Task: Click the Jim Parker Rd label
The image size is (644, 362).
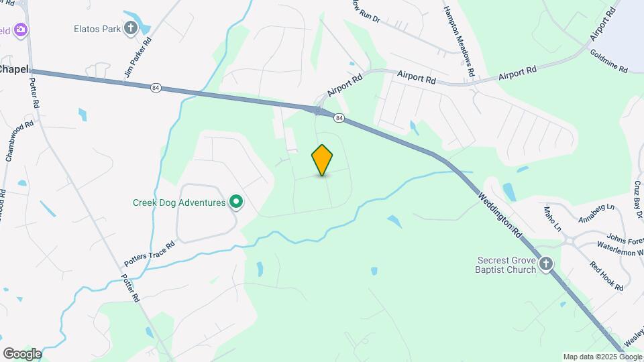Action: click(x=138, y=58)
